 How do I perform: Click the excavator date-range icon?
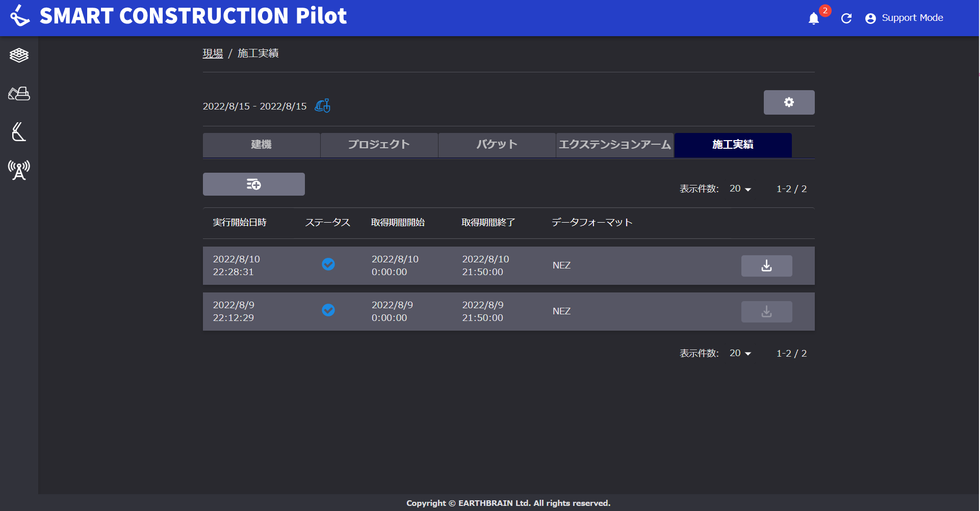(322, 105)
